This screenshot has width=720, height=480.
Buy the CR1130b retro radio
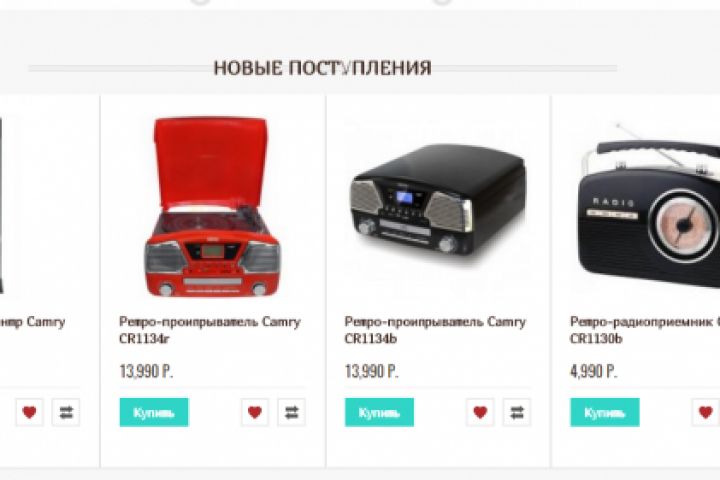(605, 412)
